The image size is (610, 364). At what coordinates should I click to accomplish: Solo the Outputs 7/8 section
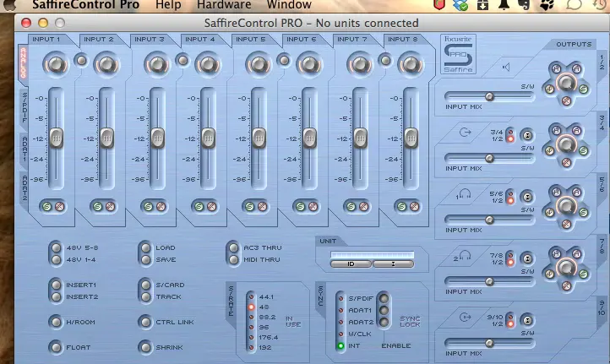583,274
